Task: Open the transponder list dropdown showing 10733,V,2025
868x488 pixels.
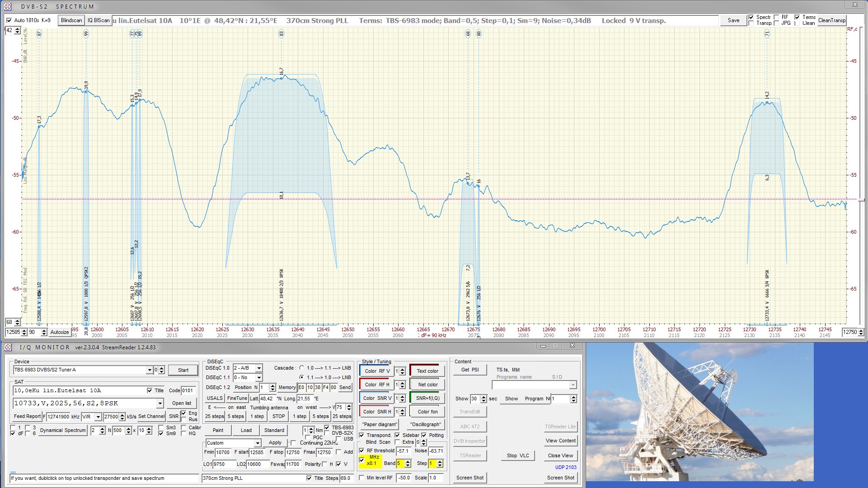Action: 160,403
